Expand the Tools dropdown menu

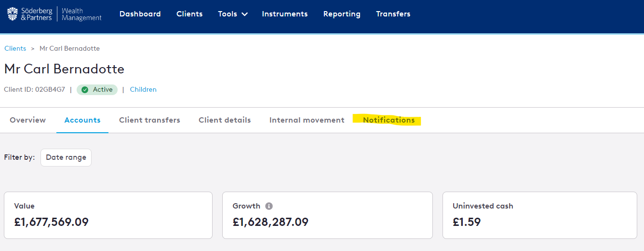pyautogui.click(x=233, y=14)
